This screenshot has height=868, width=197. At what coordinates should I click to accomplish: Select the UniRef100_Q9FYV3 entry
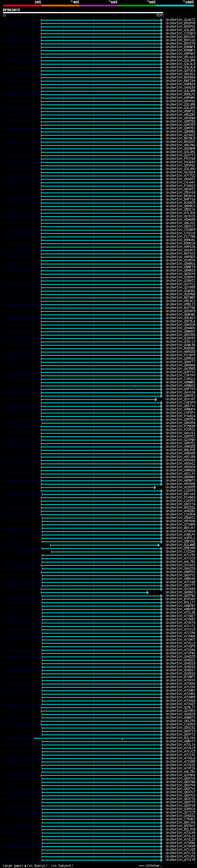tap(180, 389)
